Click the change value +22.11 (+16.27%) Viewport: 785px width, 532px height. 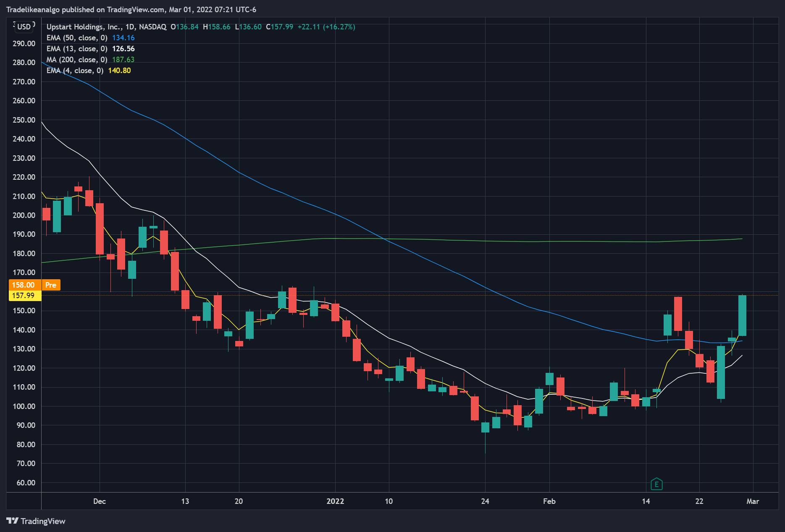tap(326, 27)
